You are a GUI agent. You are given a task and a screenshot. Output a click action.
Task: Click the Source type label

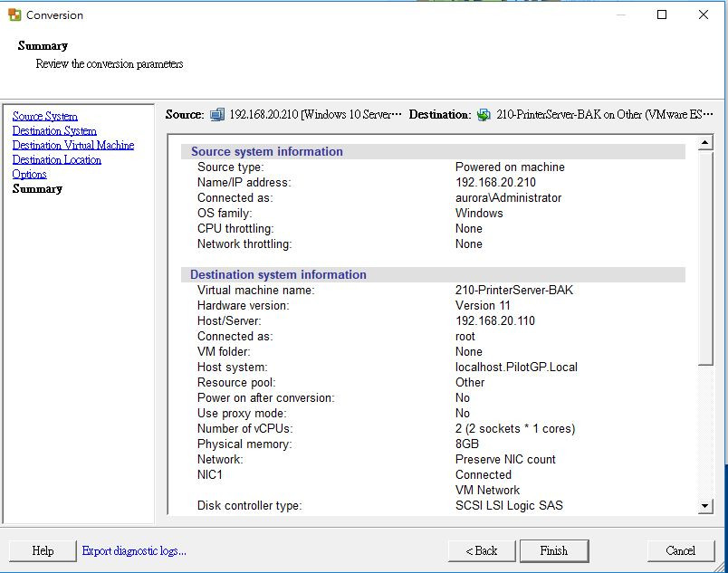pos(230,167)
